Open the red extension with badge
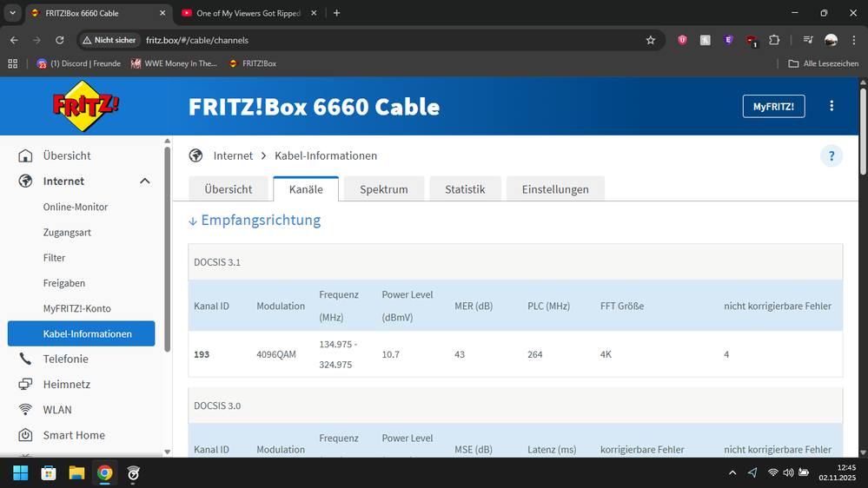 752,41
